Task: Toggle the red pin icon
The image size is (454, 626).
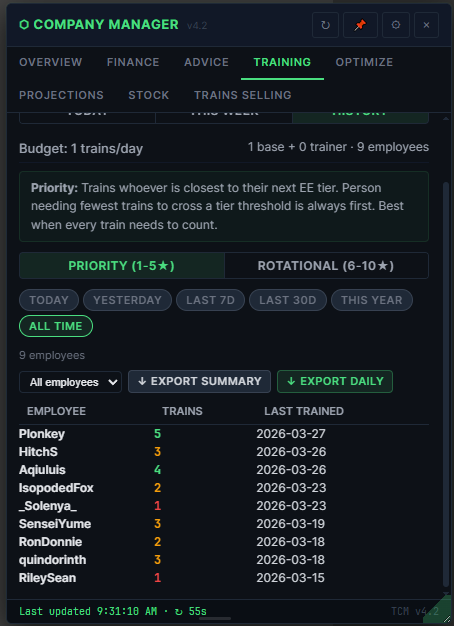Action: [360, 25]
